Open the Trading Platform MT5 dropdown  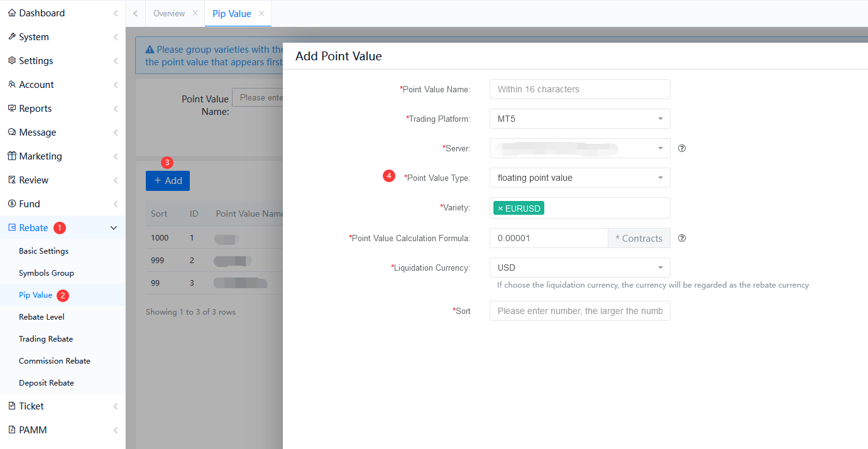pyautogui.click(x=580, y=119)
